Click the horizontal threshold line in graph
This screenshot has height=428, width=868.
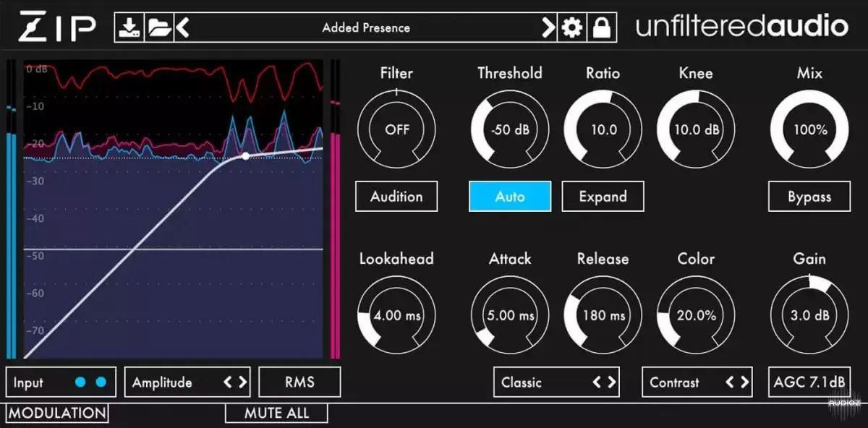pyautogui.click(x=174, y=249)
